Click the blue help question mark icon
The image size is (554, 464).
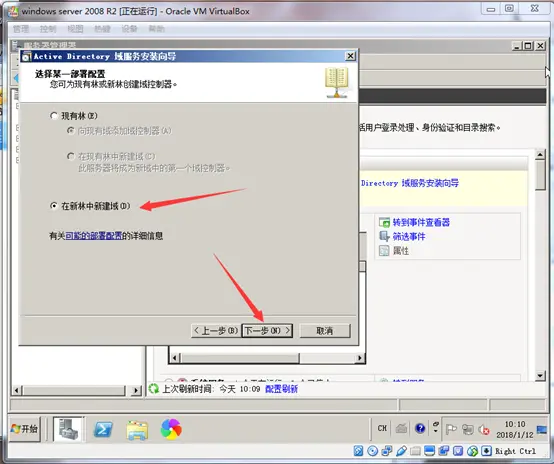tap(420, 428)
